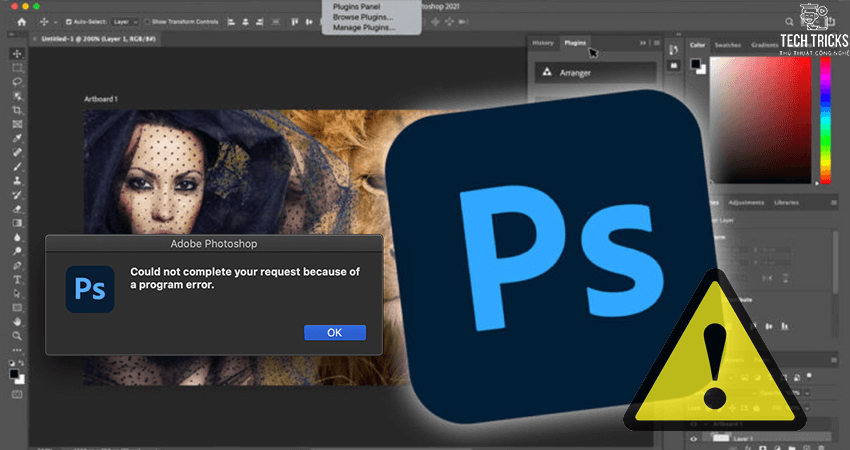The height and width of the screenshot is (450, 850).
Task: Choose Browse Plugins... menu entry
Action: [363, 17]
